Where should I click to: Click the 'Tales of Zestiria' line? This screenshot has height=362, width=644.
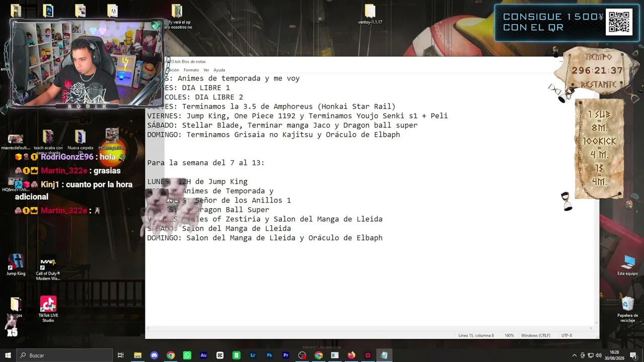pyautogui.click(x=265, y=219)
